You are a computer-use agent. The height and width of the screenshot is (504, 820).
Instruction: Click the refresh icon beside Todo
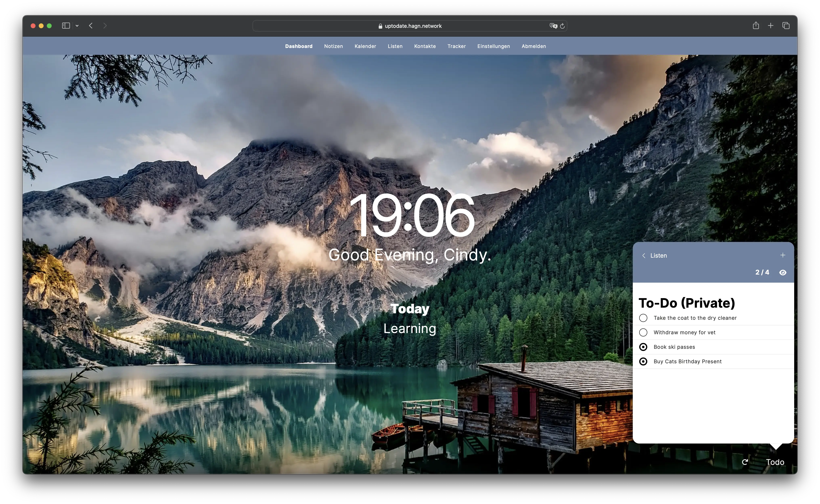(x=745, y=462)
